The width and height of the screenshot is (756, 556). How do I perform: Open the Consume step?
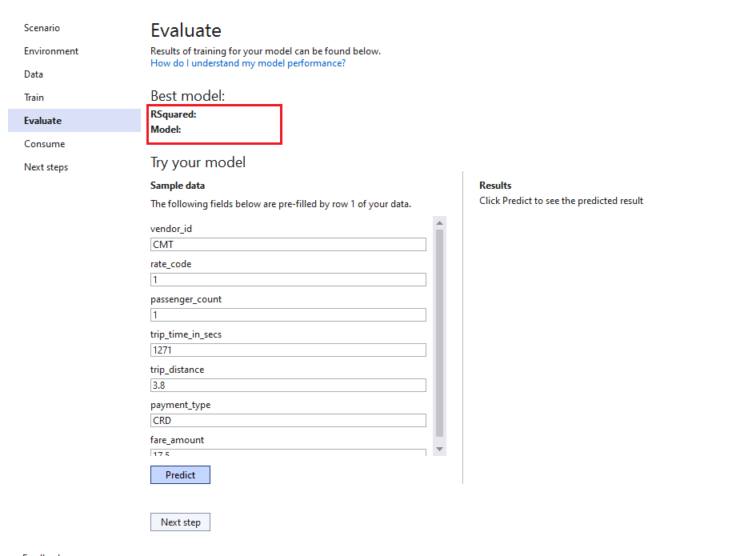pos(44,143)
